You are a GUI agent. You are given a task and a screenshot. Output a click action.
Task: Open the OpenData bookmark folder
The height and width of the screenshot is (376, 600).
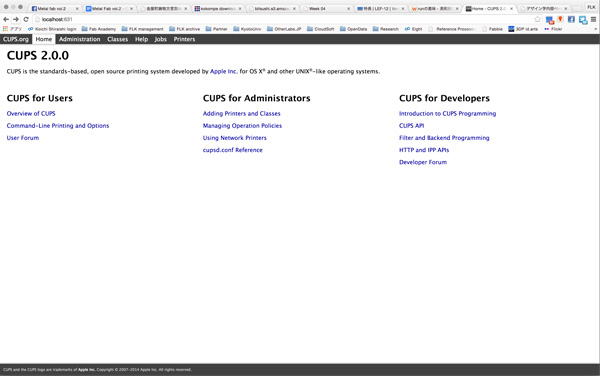point(354,29)
